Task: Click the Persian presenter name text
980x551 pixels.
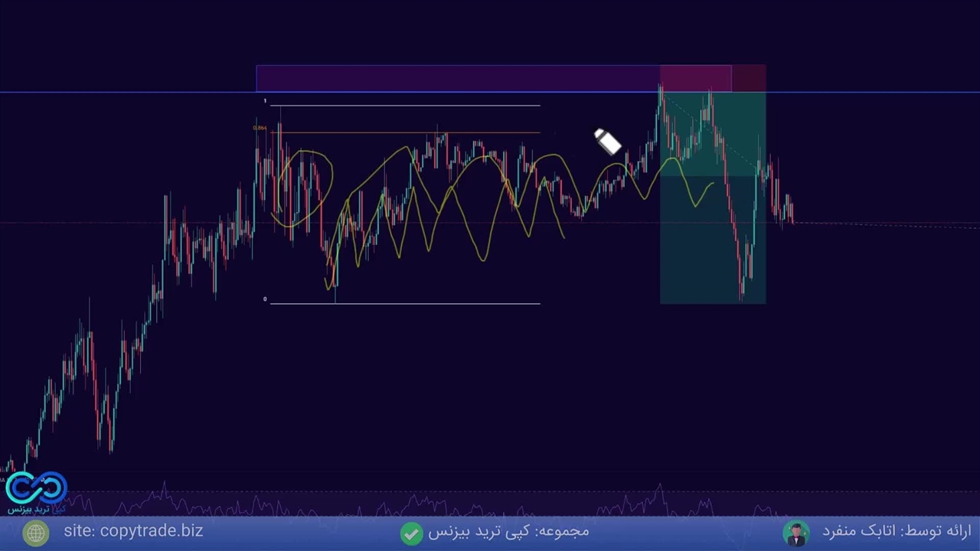Action: [896, 531]
